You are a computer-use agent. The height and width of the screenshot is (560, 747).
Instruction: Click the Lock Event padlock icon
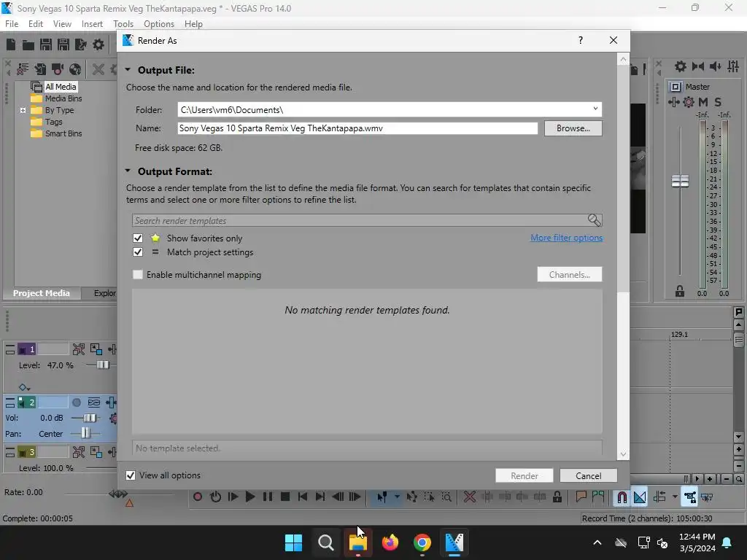[x=557, y=497]
